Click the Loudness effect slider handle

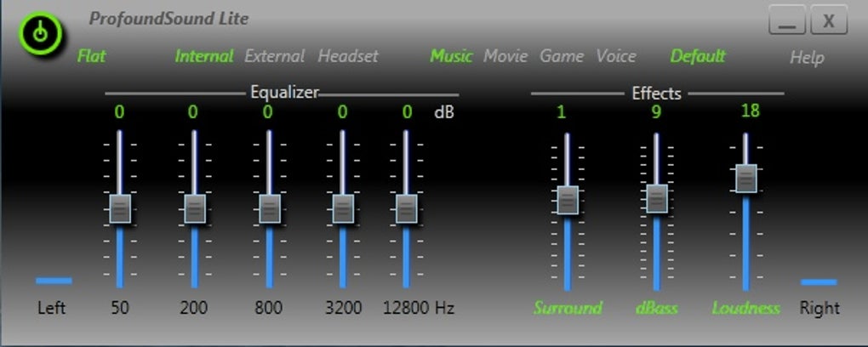point(746,179)
